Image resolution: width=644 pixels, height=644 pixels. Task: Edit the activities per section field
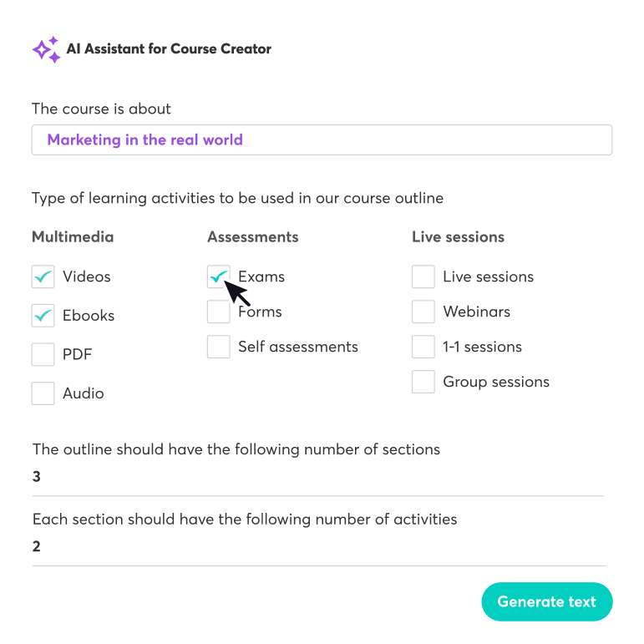(x=317, y=547)
